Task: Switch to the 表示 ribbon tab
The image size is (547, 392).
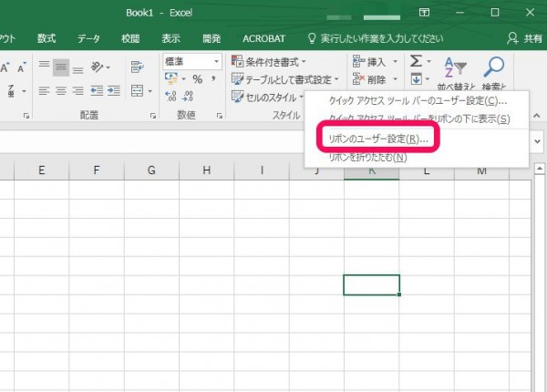Action: 170,38
